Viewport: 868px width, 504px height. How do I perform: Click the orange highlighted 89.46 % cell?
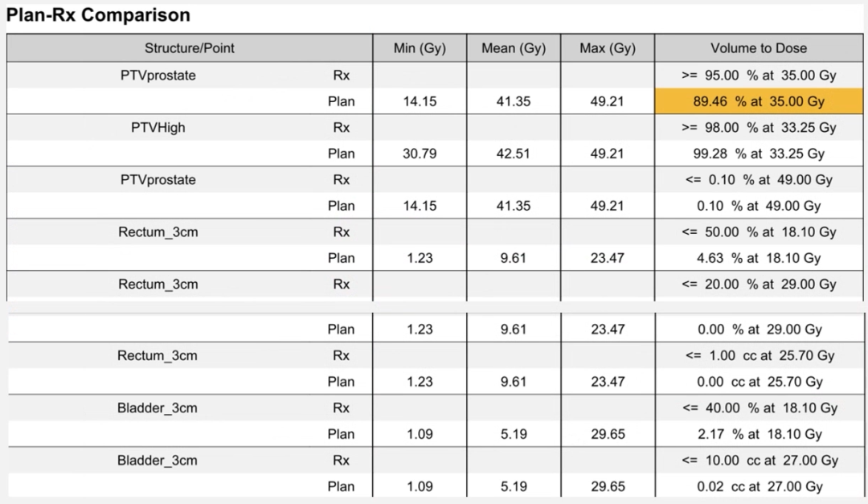[x=759, y=101]
